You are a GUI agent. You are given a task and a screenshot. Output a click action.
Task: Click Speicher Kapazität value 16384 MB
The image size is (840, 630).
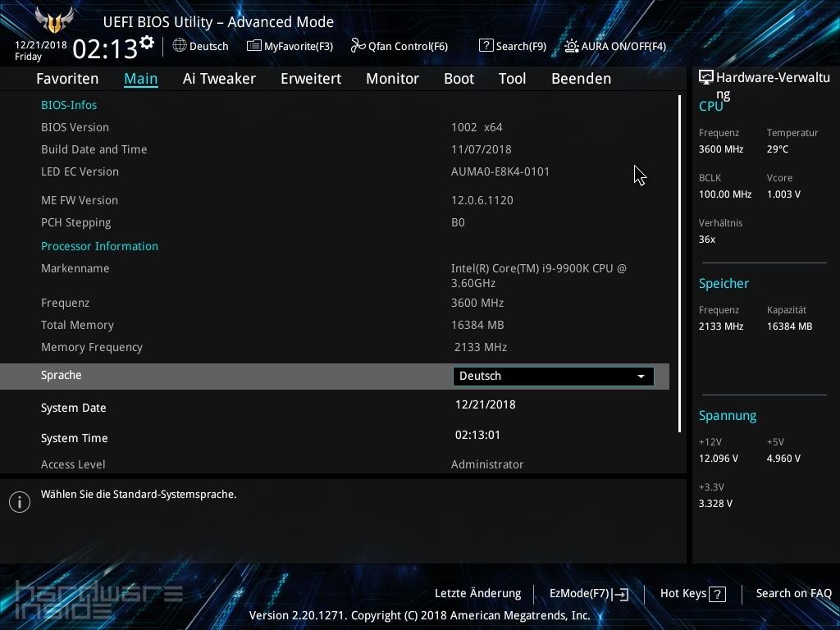pyautogui.click(x=790, y=326)
